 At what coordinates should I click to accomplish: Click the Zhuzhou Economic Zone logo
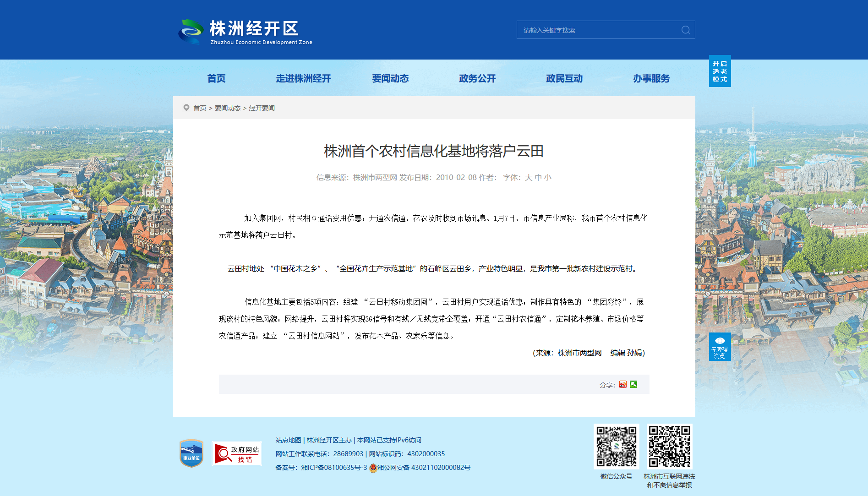(x=246, y=31)
